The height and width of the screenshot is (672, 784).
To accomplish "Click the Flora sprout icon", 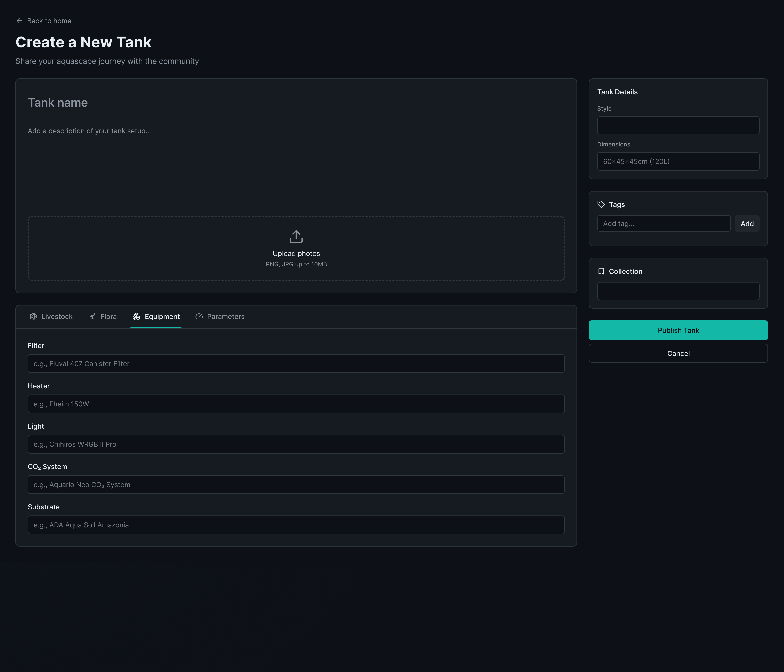I will (x=92, y=316).
